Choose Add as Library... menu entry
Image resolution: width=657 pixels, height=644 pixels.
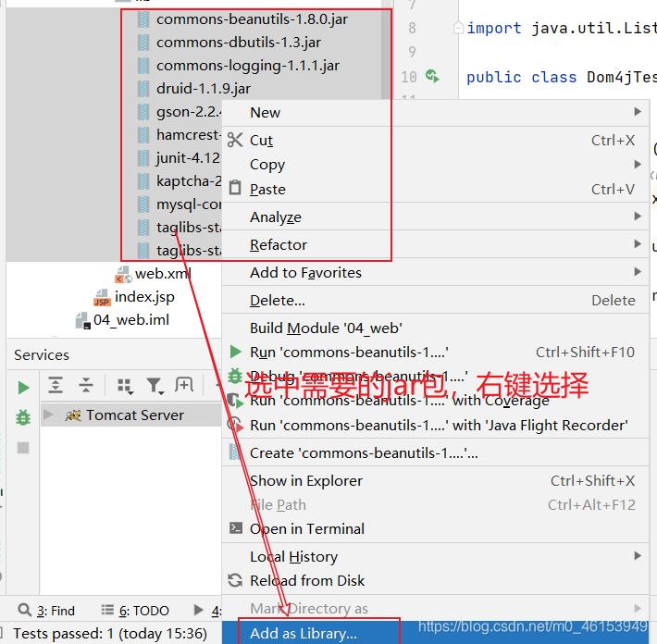tap(435, 633)
